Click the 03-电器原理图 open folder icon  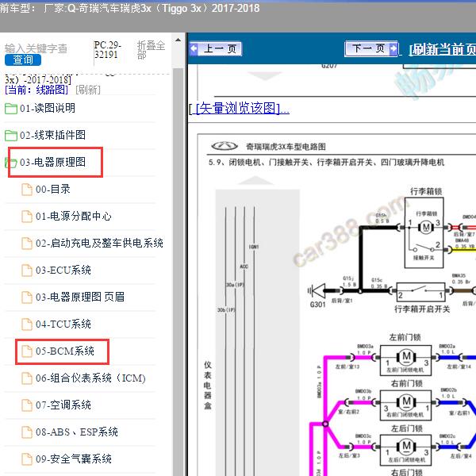(x=11, y=163)
